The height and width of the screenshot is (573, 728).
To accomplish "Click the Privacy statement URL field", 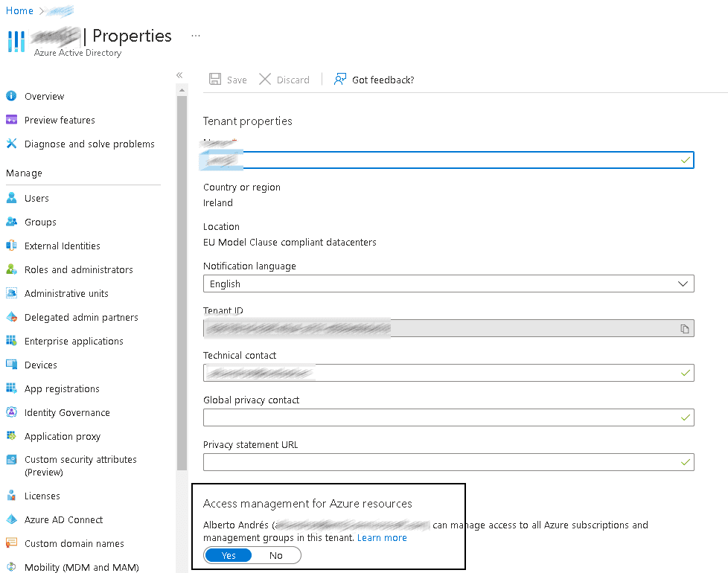I will tap(449, 462).
